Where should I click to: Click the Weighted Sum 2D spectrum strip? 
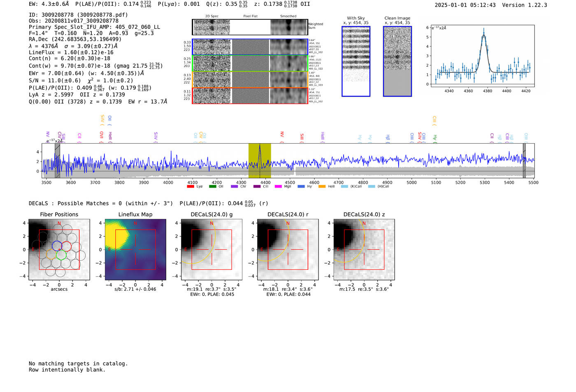[250, 27]
